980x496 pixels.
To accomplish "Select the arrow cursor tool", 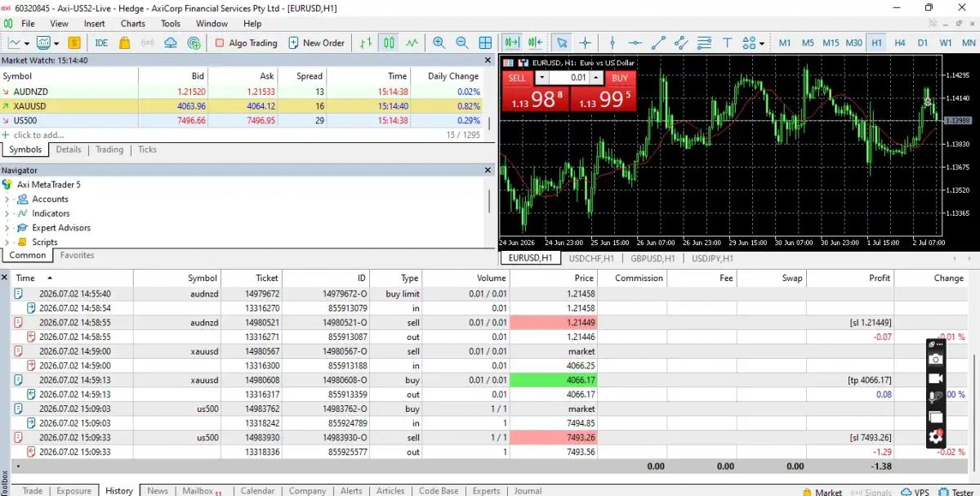I will pyautogui.click(x=562, y=42).
